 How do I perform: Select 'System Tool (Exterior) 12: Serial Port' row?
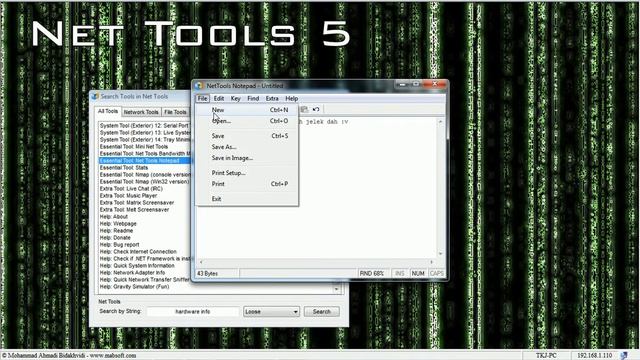pyautogui.click(x=144, y=126)
